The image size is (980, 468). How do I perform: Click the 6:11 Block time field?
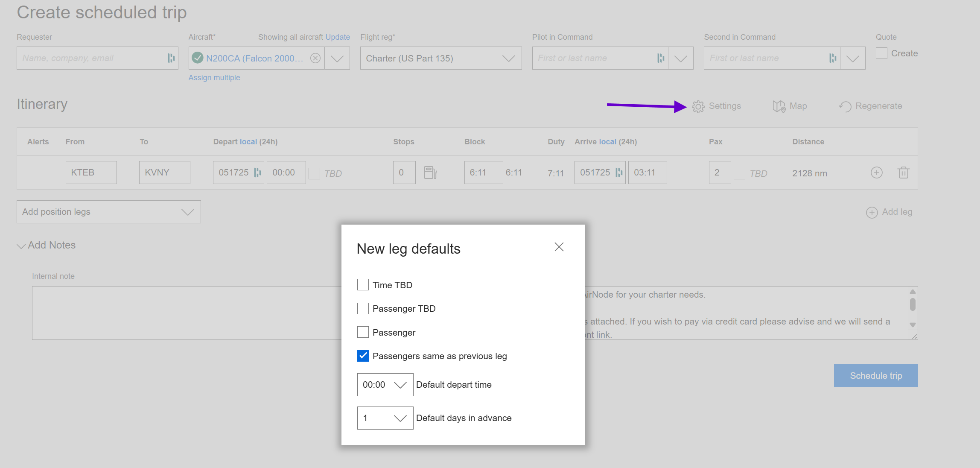pos(484,173)
